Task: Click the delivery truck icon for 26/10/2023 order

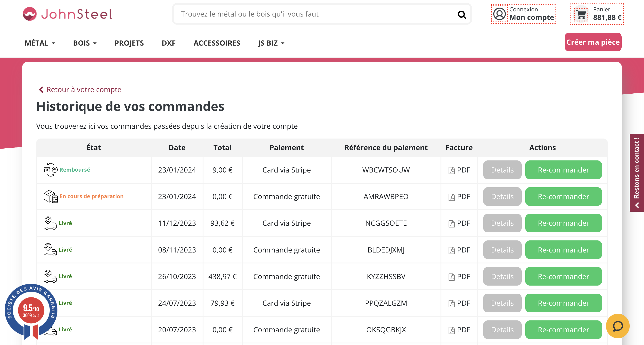Action: 50,276
